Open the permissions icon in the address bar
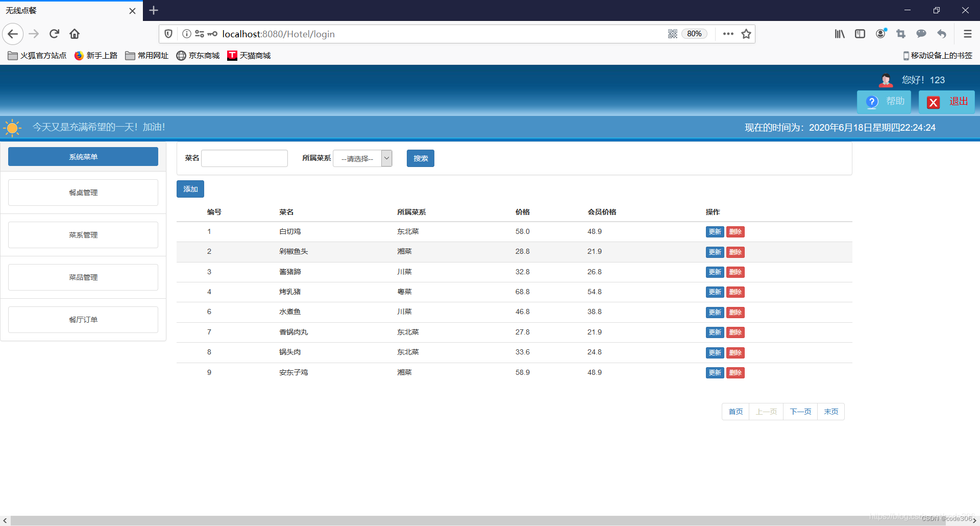 click(200, 34)
